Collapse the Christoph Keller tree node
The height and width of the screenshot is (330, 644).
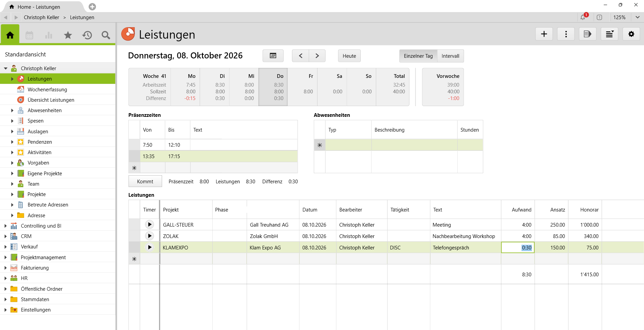pyautogui.click(x=6, y=68)
